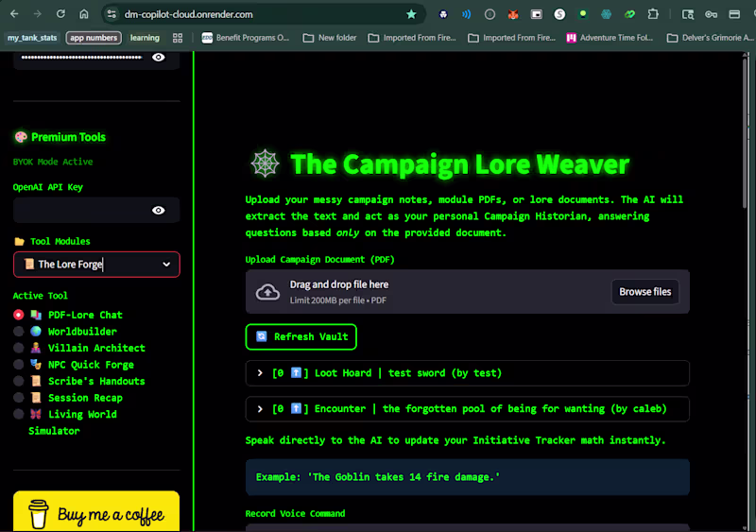Open the MetaMask fox extension icon
The height and width of the screenshot is (532, 756).
click(x=513, y=14)
